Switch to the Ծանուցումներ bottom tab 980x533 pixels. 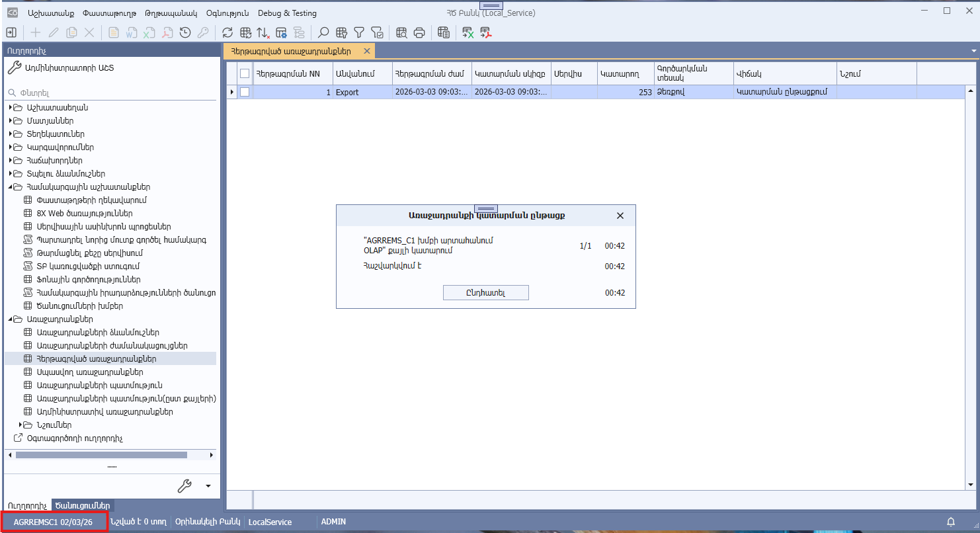[83, 506]
